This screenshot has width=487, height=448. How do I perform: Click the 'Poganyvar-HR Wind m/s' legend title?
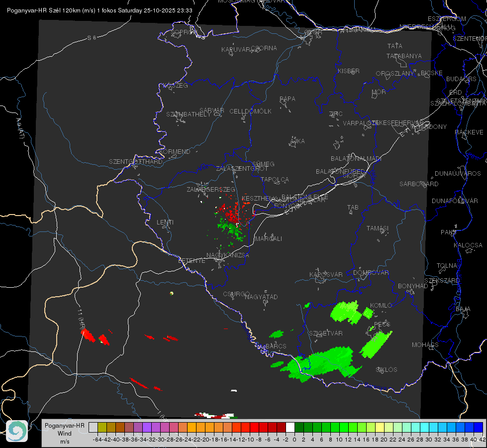[65, 434]
